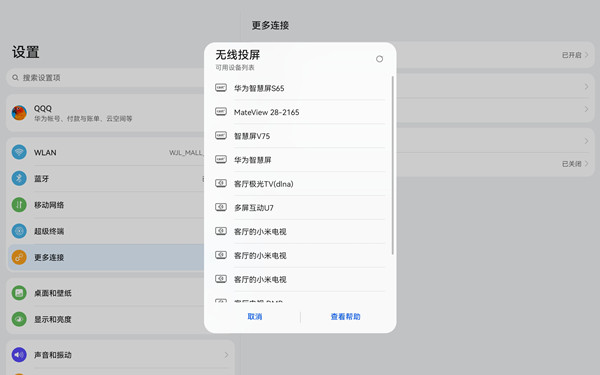
Task: Open 查看帮助 help link
Action: click(346, 316)
